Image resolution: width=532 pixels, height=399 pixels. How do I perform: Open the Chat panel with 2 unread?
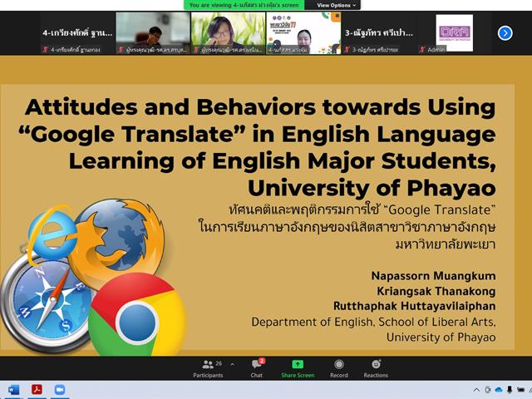[257, 368]
